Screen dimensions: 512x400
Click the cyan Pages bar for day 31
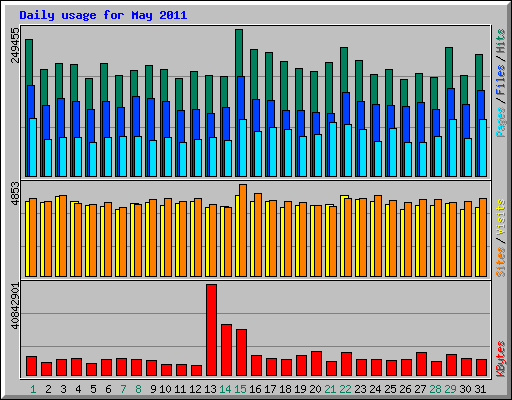click(483, 148)
